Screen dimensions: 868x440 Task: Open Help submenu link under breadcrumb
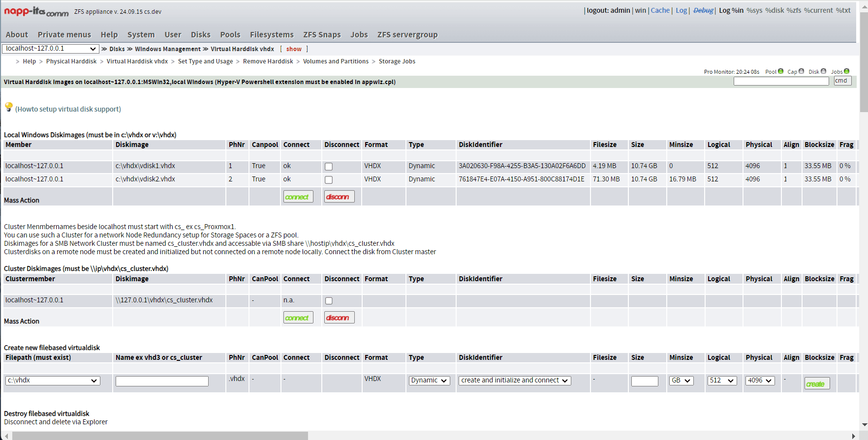[29, 61]
